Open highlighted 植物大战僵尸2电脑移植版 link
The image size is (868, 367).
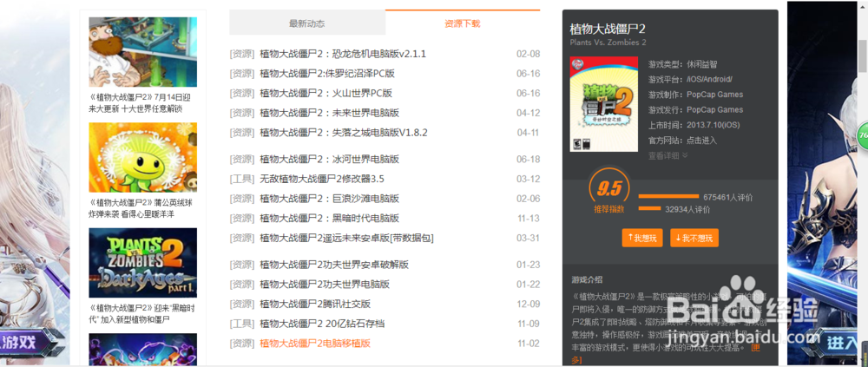point(314,344)
